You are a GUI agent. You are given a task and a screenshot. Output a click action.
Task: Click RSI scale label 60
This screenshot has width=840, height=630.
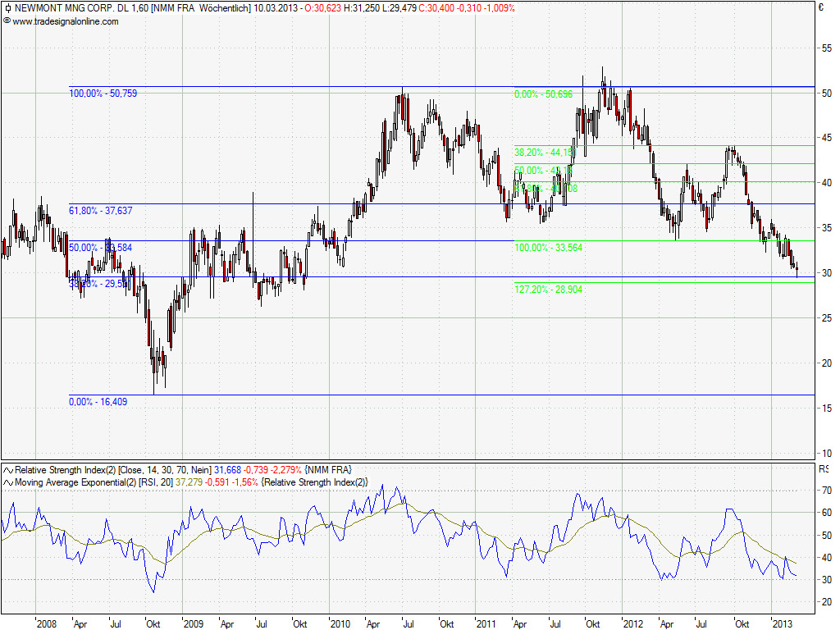[x=827, y=513]
